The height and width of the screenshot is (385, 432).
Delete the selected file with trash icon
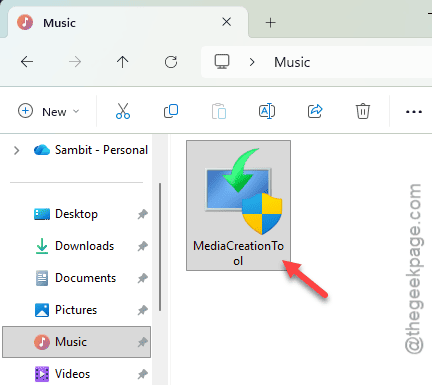point(363,111)
